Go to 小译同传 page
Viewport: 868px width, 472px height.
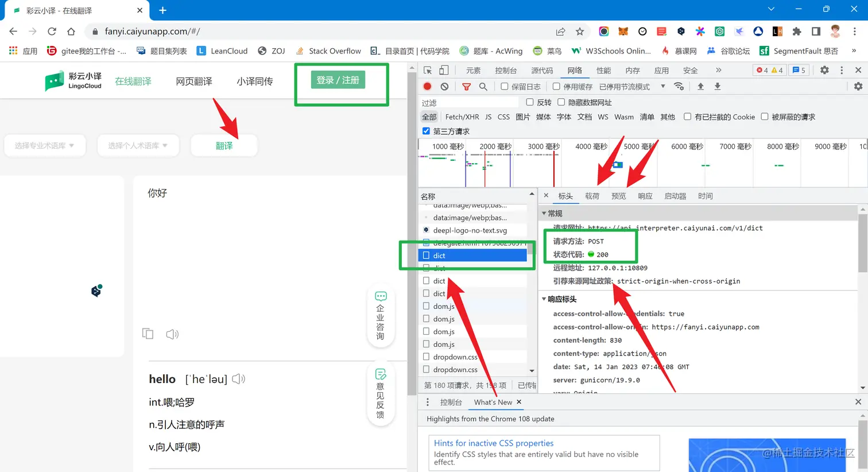click(x=255, y=82)
